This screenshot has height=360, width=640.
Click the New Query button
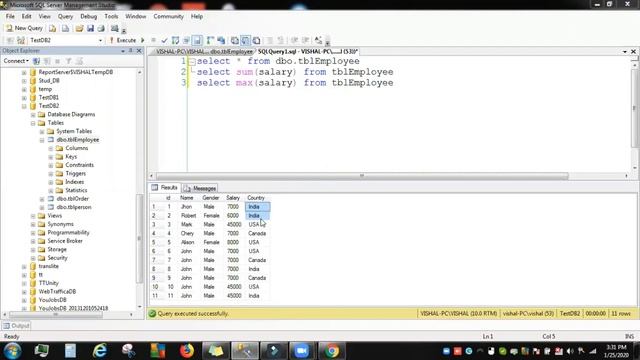(x=24, y=28)
